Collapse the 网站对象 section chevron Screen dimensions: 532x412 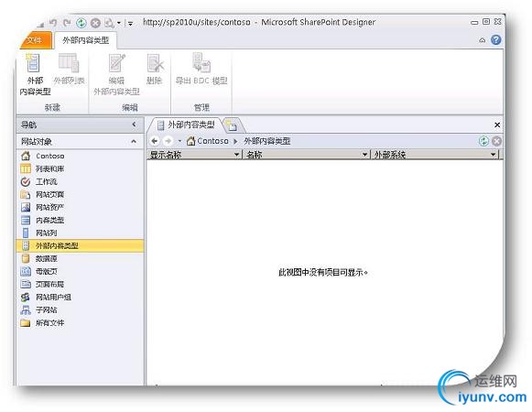coord(134,141)
